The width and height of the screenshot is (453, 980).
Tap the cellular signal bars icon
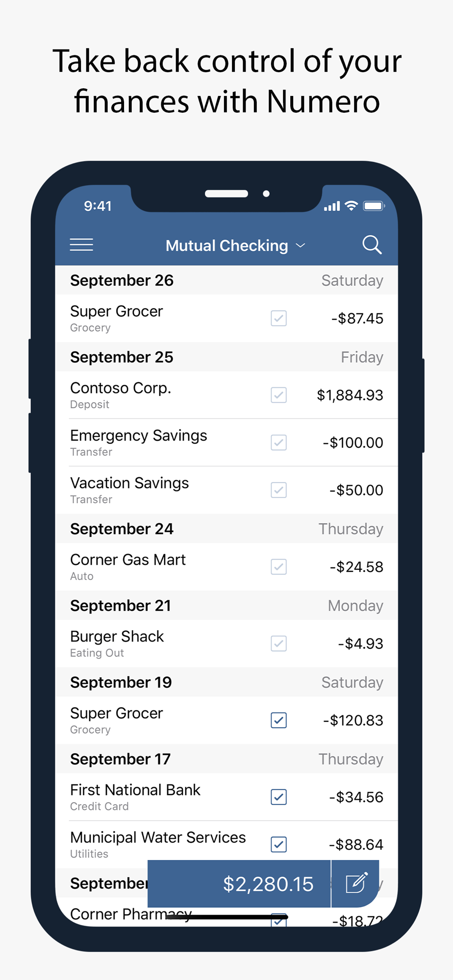[332, 206]
